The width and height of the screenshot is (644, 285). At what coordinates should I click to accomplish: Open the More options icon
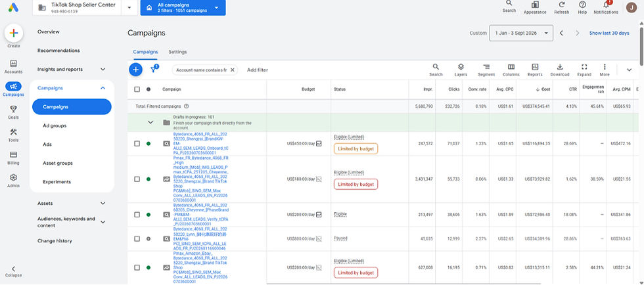604,67
